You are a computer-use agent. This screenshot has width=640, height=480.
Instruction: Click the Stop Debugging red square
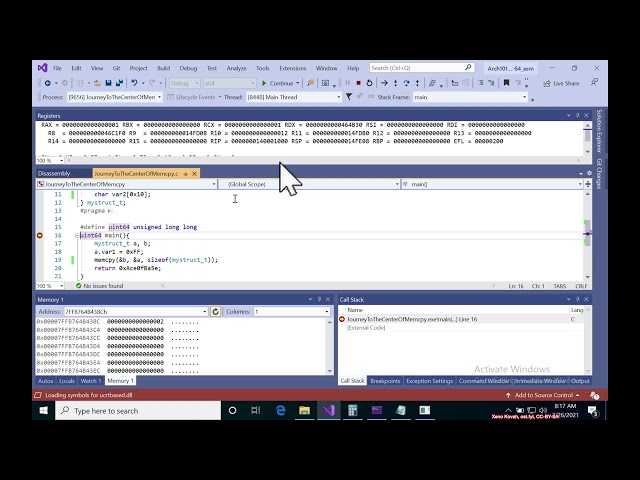click(x=358, y=83)
